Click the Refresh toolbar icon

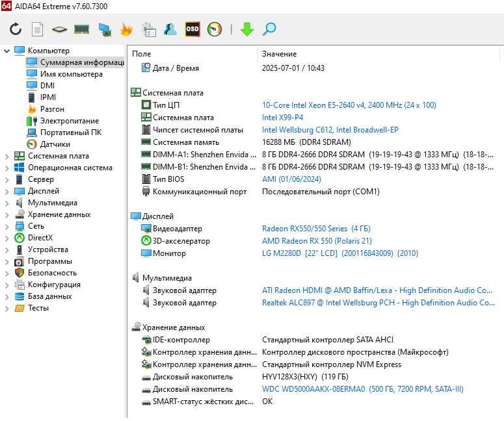coord(16,29)
